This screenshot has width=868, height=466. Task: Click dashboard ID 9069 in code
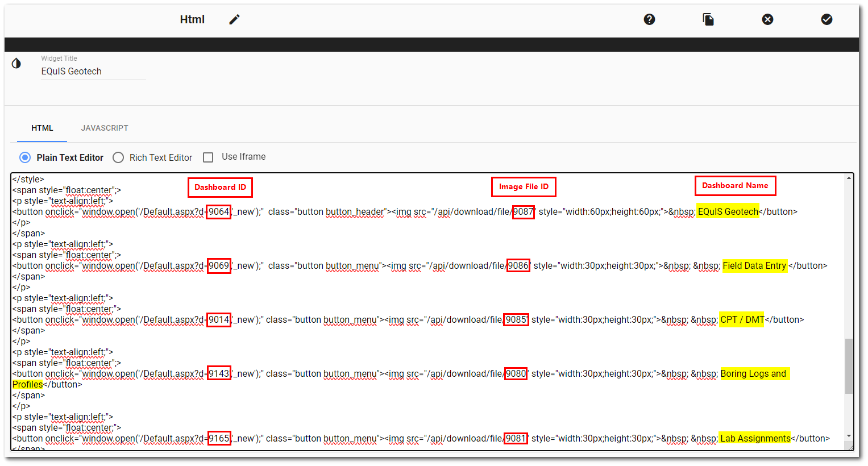(219, 265)
